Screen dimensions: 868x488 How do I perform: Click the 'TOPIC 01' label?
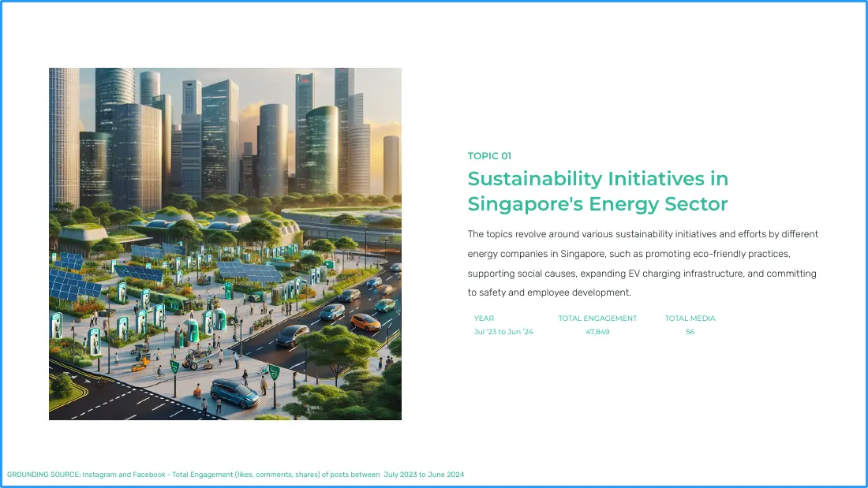tap(489, 156)
